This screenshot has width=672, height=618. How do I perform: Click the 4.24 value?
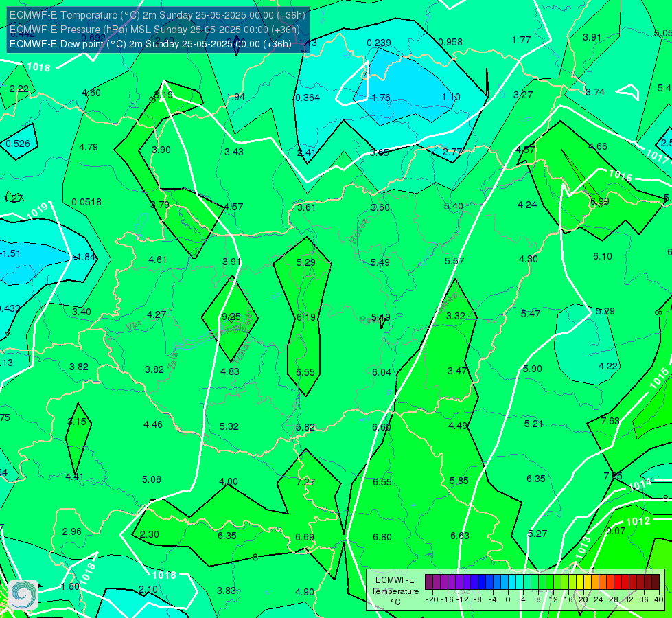click(527, 205)
